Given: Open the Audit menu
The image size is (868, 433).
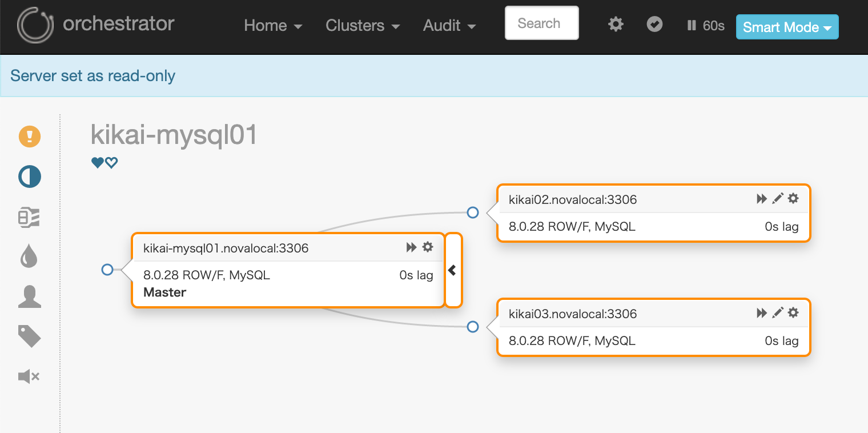Looking at the screenshot, I should 449,26.
